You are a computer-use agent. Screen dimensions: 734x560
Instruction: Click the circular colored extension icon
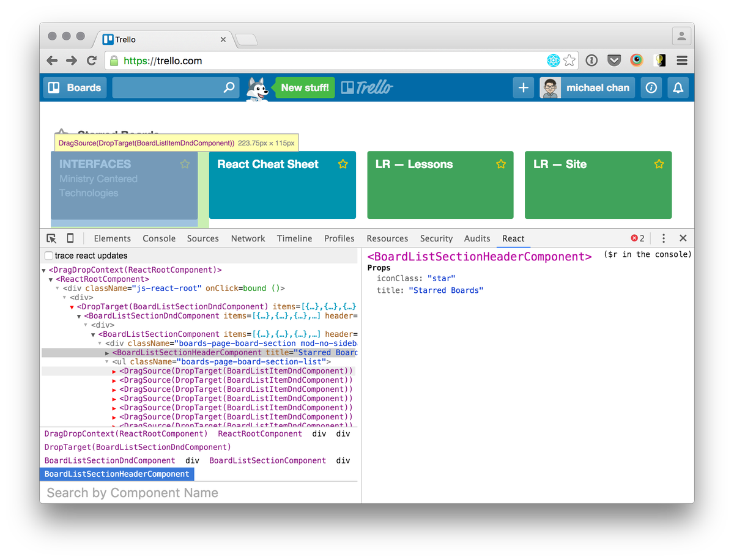tap(637, 61)
